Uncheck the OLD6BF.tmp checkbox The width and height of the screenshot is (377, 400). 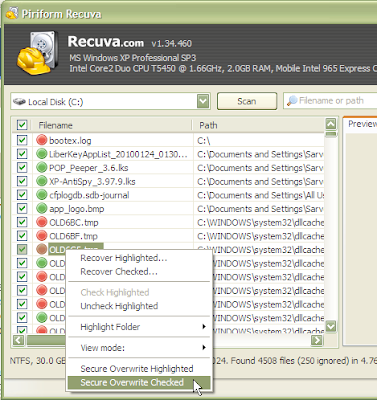22,236
